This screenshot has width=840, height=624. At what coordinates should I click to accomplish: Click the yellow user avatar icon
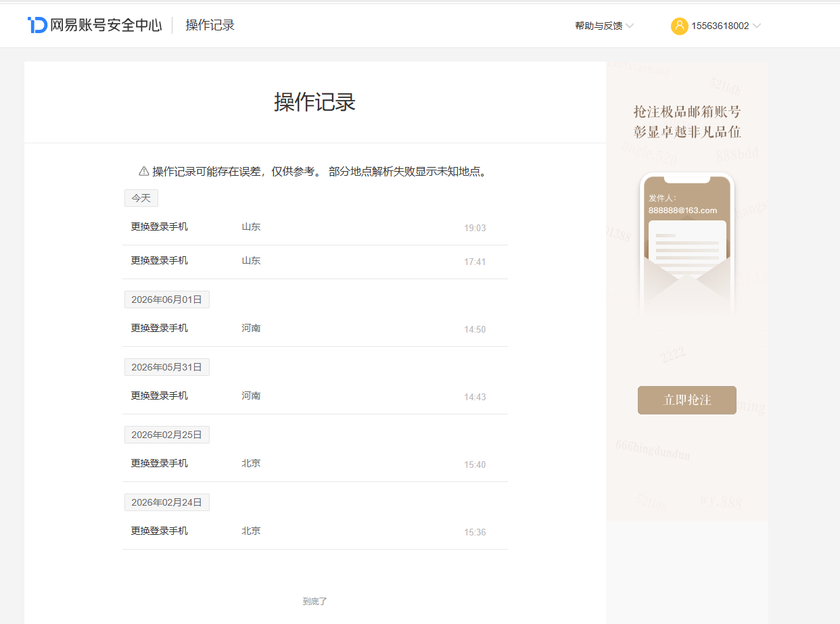click(x=679, y=26)
